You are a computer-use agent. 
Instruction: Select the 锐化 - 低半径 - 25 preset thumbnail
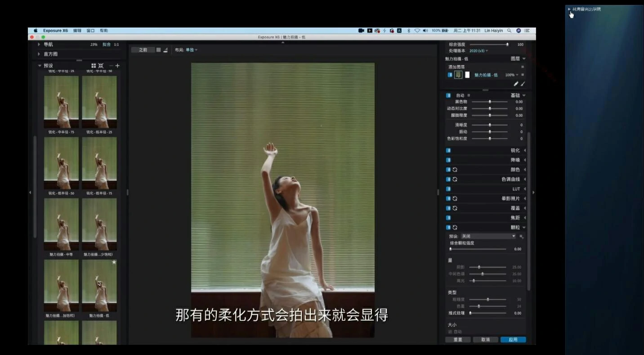point(99,102)
